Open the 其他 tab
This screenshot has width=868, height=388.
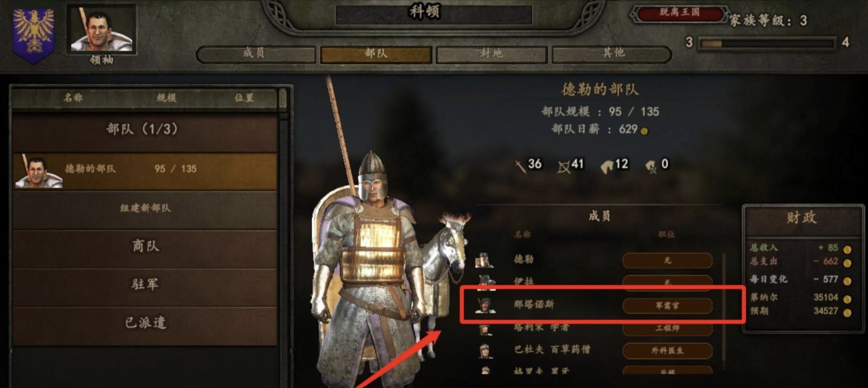click(x=612, y=54)
